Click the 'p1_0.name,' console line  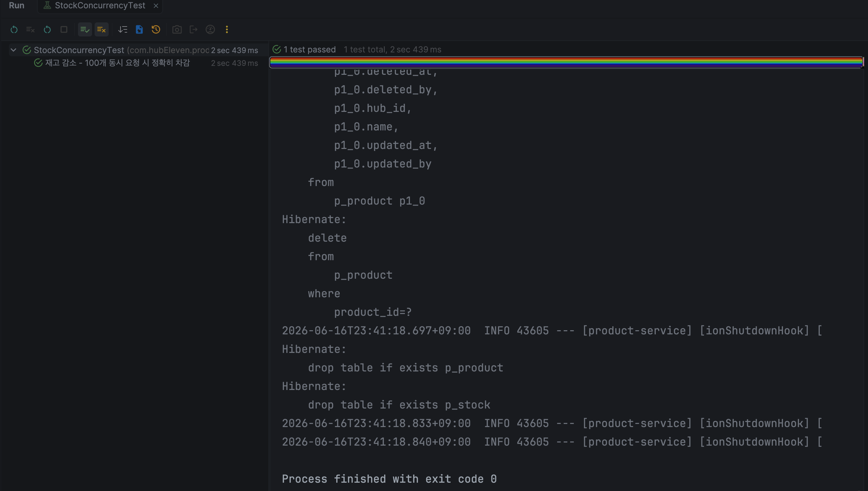367,127
